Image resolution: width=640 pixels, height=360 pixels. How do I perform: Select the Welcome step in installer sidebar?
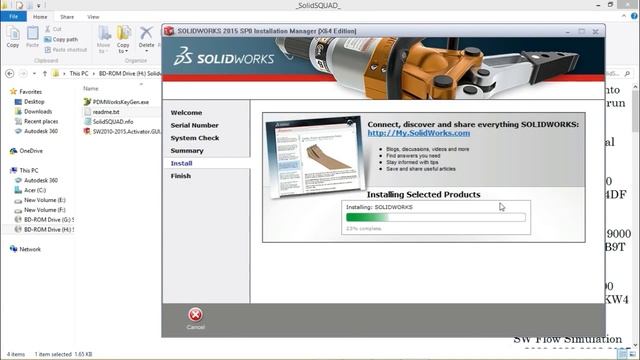tap(186, 113)
